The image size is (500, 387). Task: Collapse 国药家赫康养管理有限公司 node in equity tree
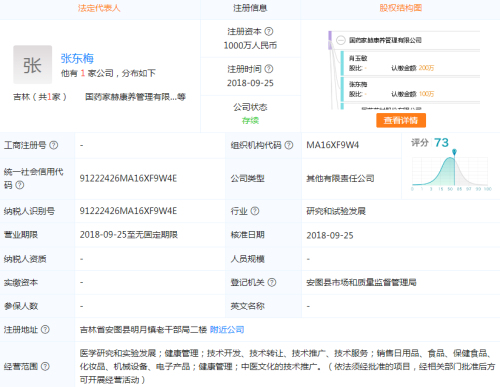(x=340, y=40)
